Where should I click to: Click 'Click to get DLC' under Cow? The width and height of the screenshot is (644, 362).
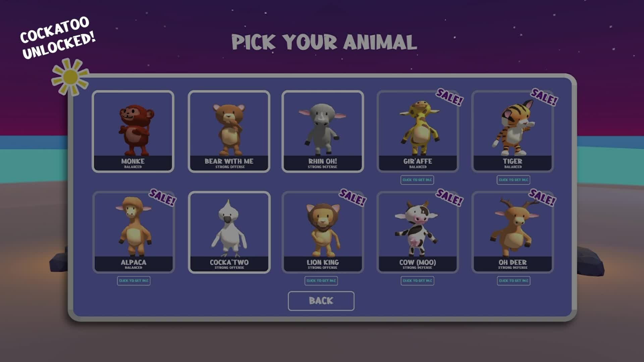coord(417,281)
